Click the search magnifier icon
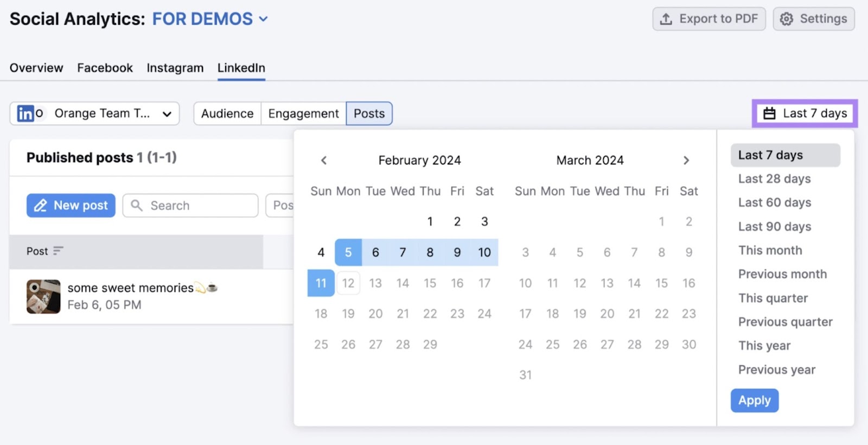 pyautogui.click(x=137, y=205)
